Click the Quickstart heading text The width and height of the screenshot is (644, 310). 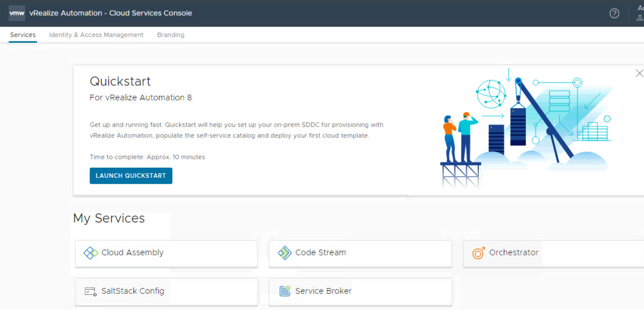(120, 82)
